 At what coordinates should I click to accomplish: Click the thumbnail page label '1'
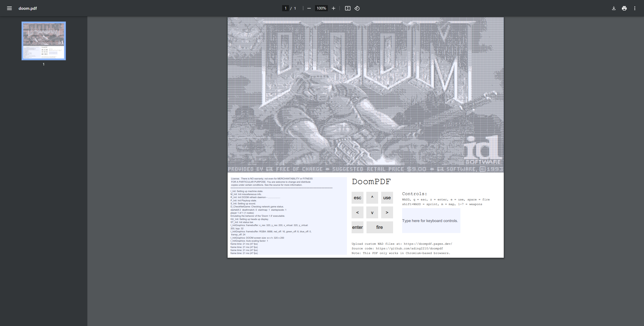point(44,64)
